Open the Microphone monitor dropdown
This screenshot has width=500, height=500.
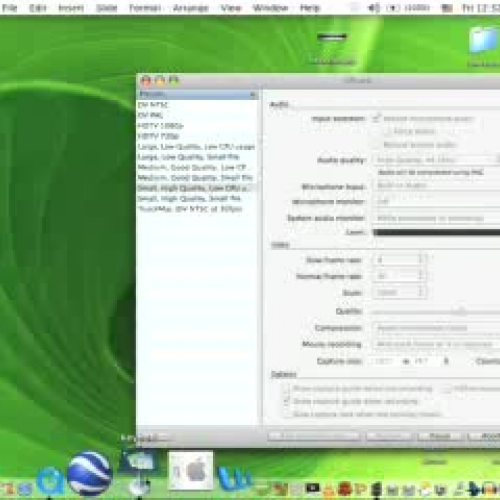coord(436,202)
